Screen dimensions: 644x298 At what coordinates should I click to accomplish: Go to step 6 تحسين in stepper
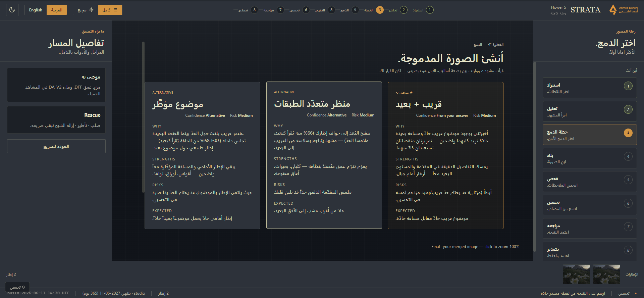click(299, 10)
